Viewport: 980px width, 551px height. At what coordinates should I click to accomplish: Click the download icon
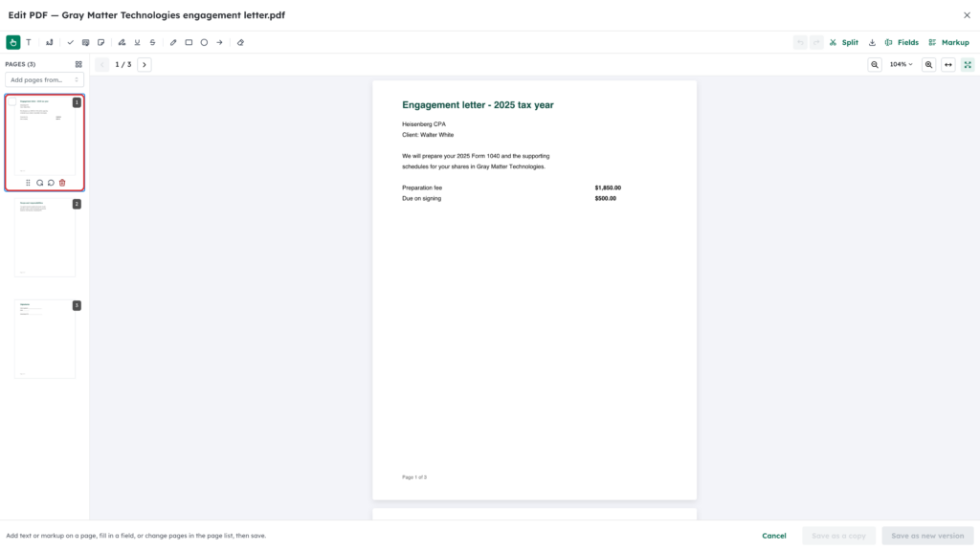click(872, 42)
